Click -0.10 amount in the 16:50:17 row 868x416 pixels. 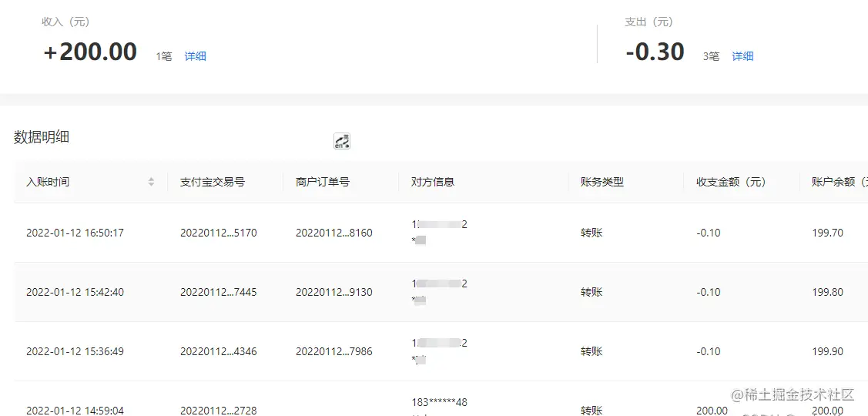point(709,233)
